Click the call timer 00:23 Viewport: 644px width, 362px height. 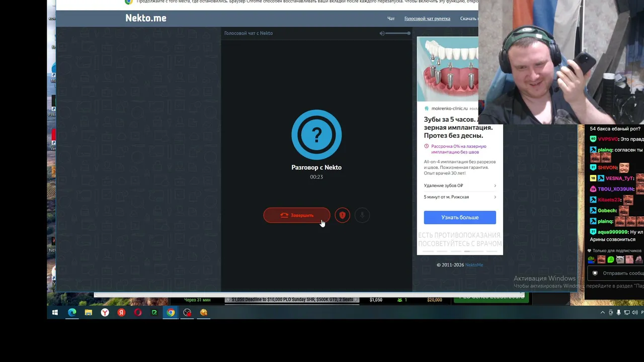pyautogui.click(x=316, y=177)
